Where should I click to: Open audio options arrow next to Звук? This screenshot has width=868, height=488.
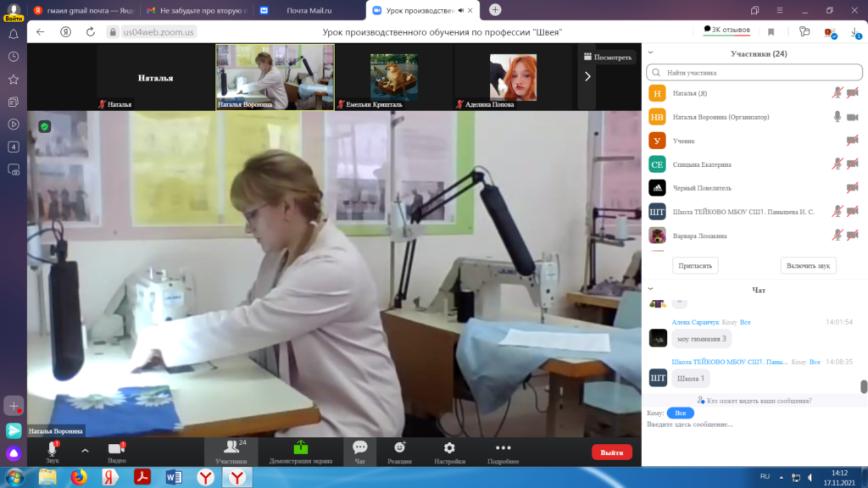coord(85,451)
